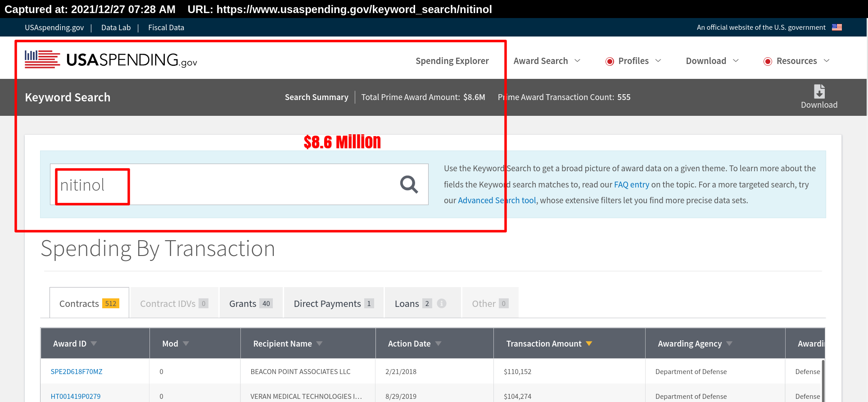Image resolution: width=868 pixels, height=402 pixels.
Task: Click 'An official website' banner text
Action: click(x=761, y=27)
